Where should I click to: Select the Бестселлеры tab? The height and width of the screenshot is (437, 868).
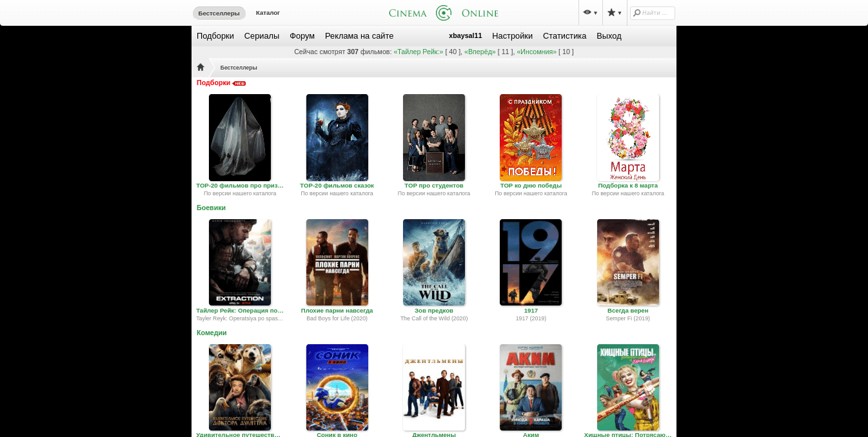click(219, 13)
